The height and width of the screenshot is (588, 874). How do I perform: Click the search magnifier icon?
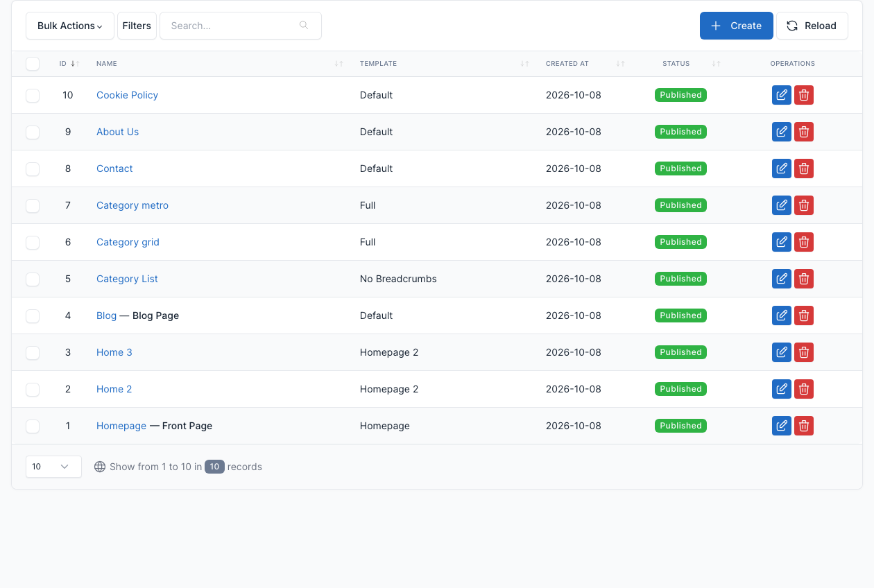[x=304, y=26]
